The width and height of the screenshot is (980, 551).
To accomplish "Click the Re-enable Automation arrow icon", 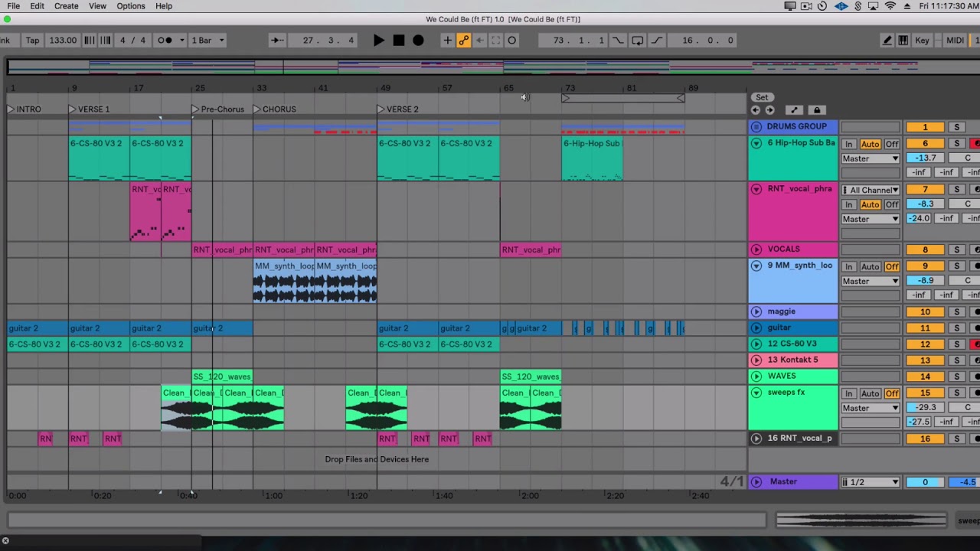I will (x=480, y=41).
